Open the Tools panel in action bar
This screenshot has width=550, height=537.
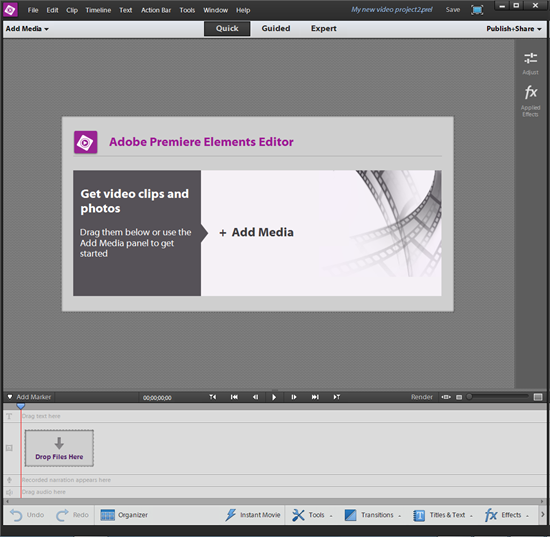click(x=312, y=515)
